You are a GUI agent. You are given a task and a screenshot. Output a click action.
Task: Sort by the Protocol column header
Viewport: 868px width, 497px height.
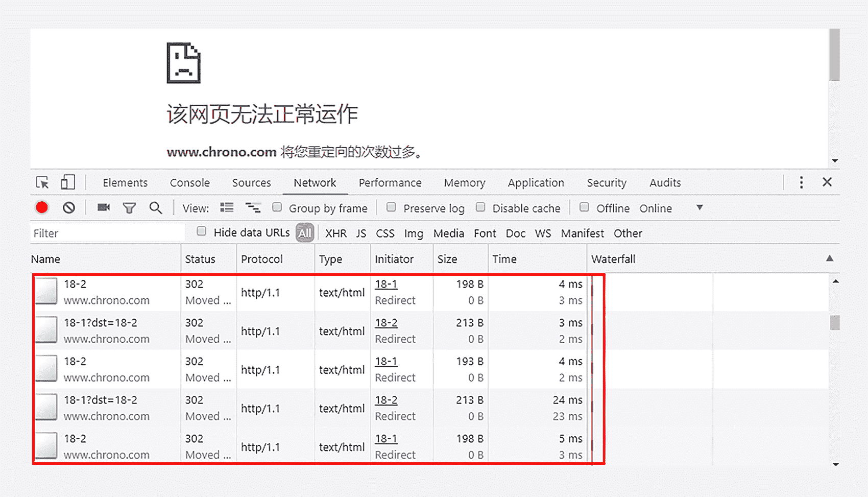[x=276, y=259]
